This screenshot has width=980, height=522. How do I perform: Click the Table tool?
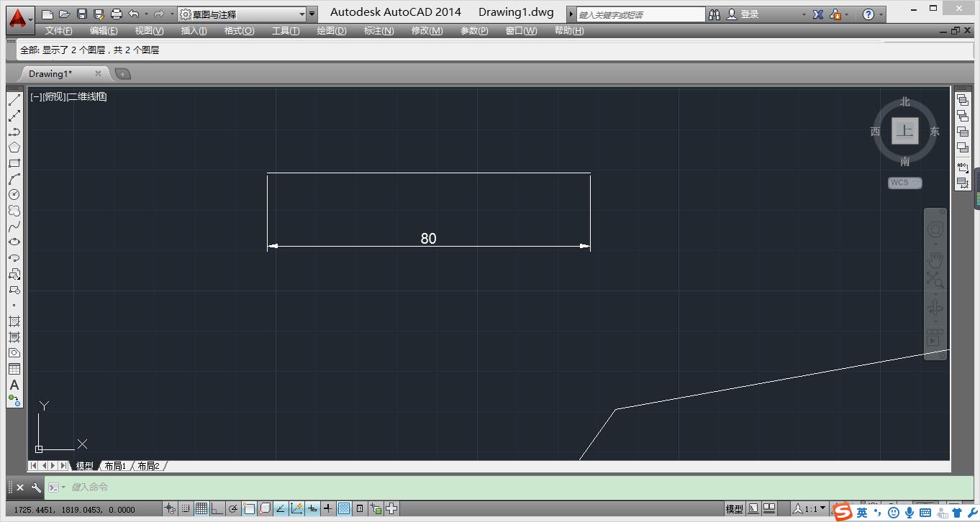point(14,369)
